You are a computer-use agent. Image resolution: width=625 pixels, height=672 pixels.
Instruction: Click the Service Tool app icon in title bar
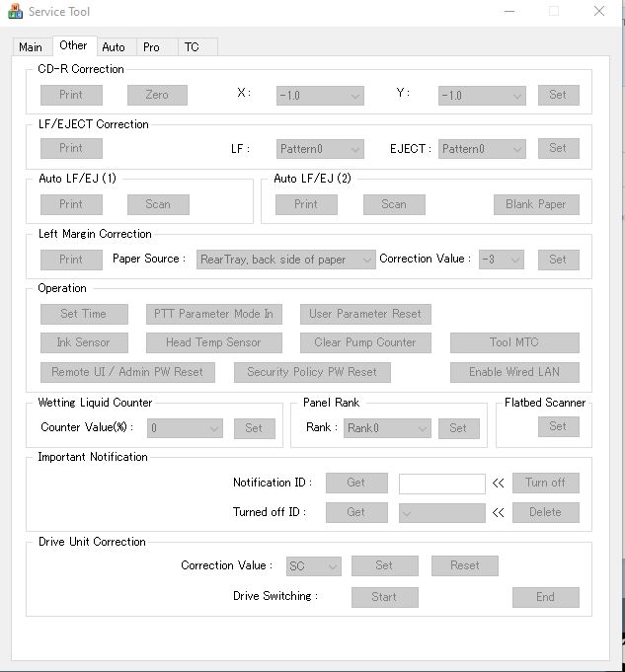tap(15, 12)
